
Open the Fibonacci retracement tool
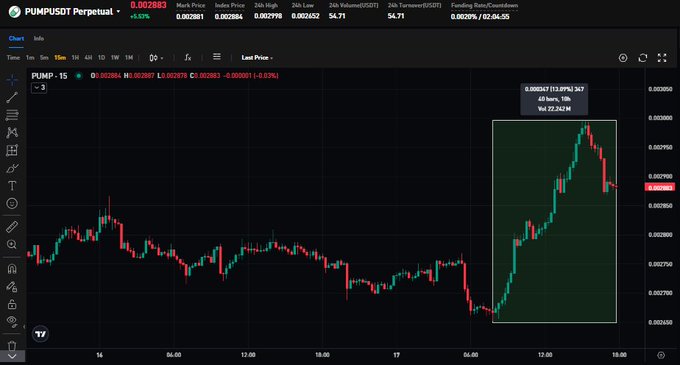[x=12, y=115]
